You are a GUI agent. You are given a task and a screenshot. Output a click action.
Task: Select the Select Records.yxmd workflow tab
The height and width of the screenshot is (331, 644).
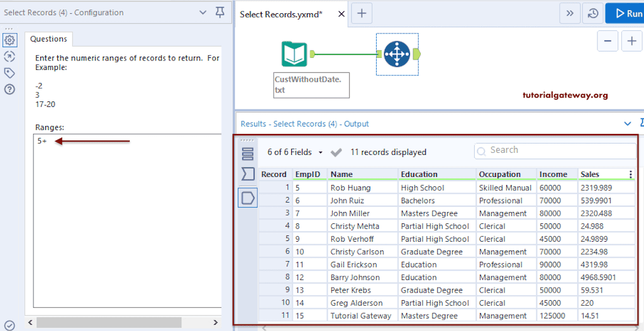pyautogui.click(x=281, y=14)
